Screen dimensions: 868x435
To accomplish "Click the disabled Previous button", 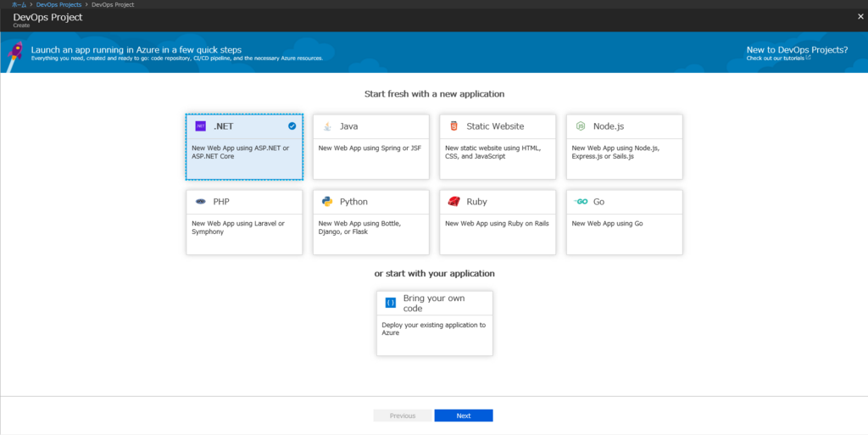I will click(x=403, y=415).
